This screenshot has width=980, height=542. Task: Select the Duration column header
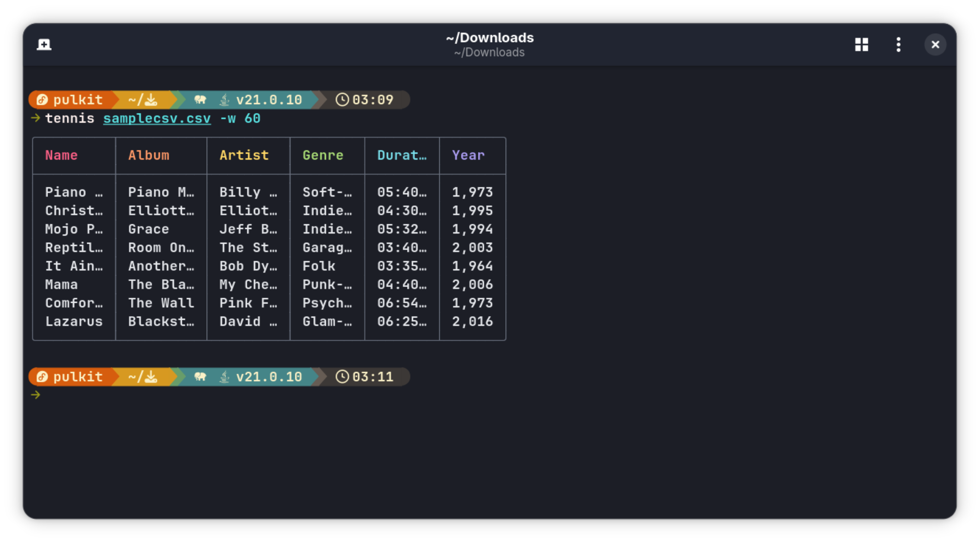401,155
